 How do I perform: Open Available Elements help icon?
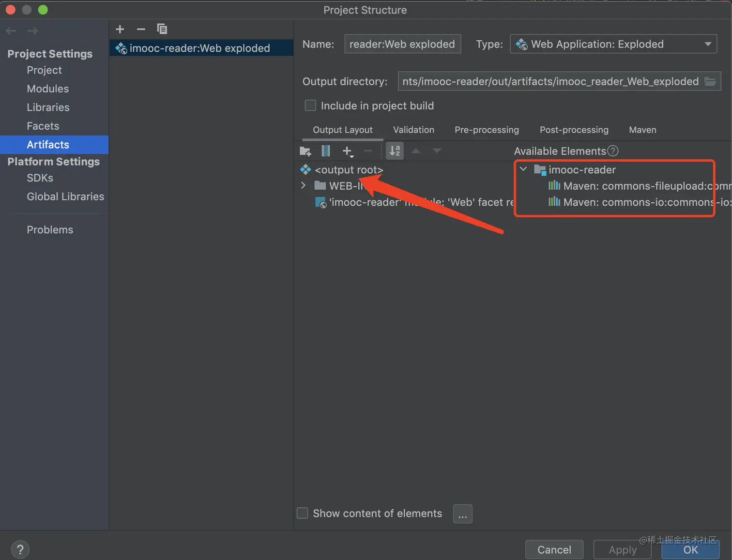point(613,151)
